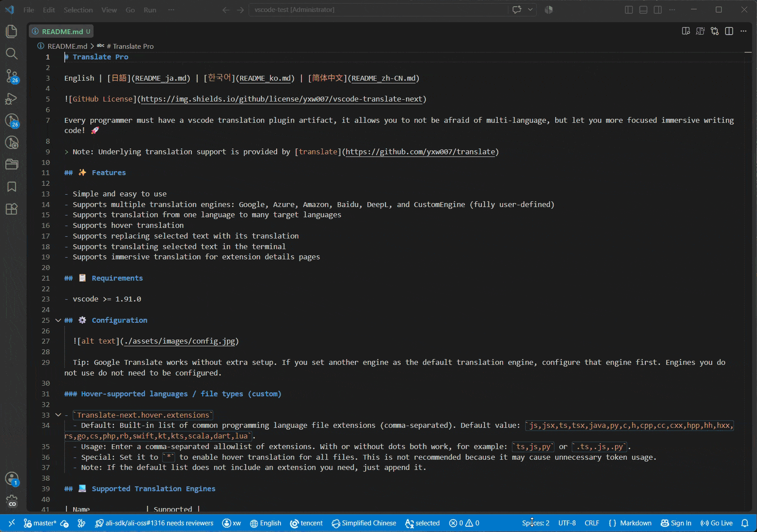Open the Selection menu
Image resolution: width=757 pixels, height=532 pixels.
point(78,10)
